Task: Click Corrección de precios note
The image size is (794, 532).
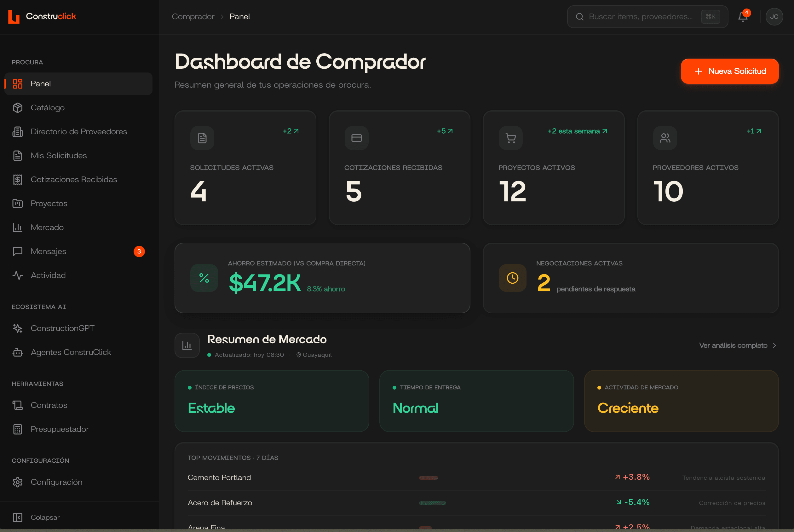Action: tap(732, 503)
